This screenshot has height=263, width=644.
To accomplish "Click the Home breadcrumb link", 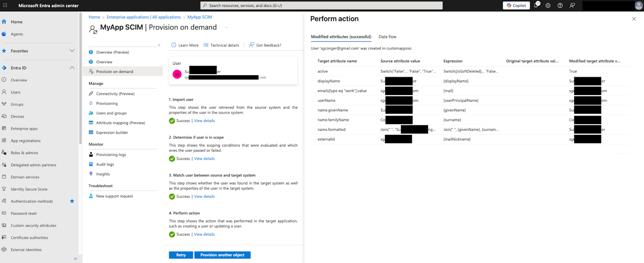I will 94,17.
